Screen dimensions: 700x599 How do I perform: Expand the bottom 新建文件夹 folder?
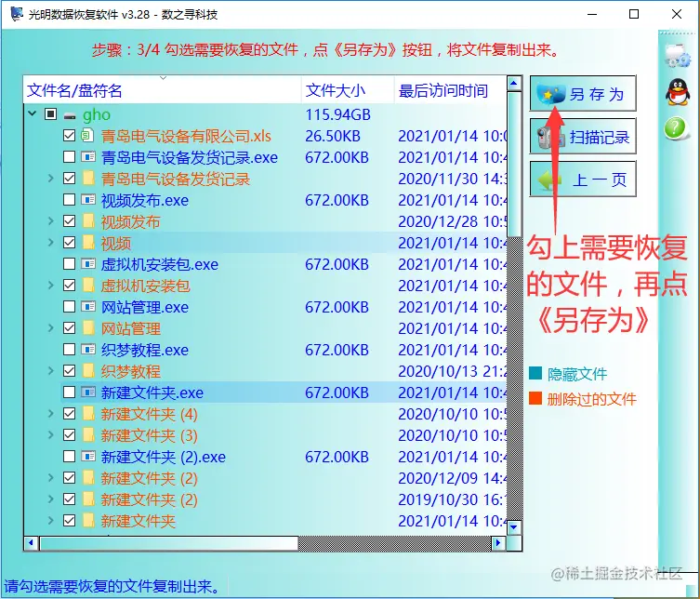(x=51, y=521)
